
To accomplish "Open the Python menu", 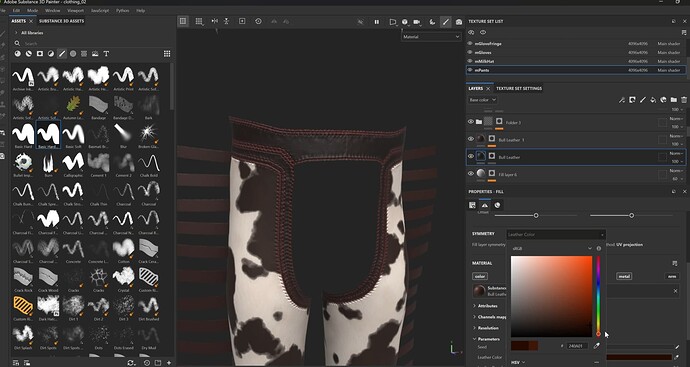I will [122, 10].
